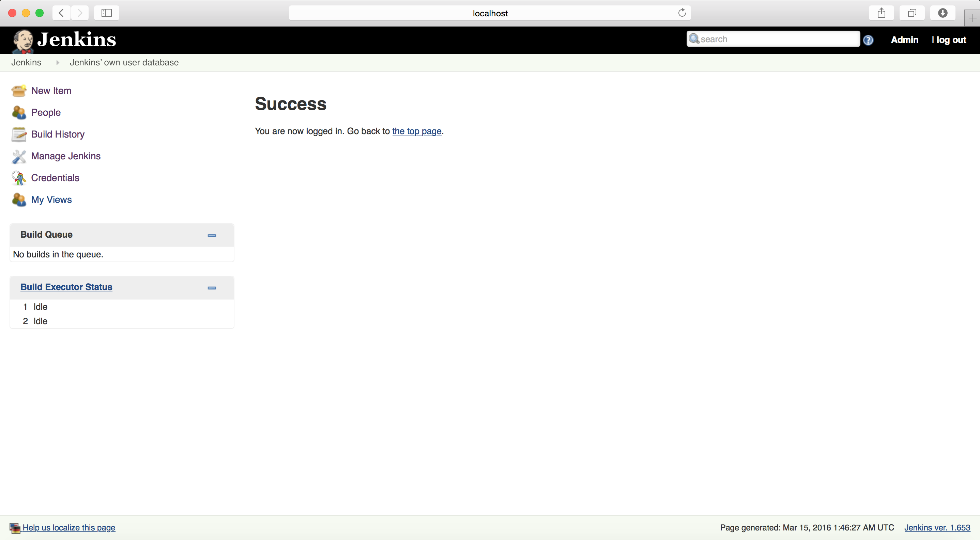Collapse the Build Executor Status panel
Viewport: 980px width, 540px height.
coord(212,288)
